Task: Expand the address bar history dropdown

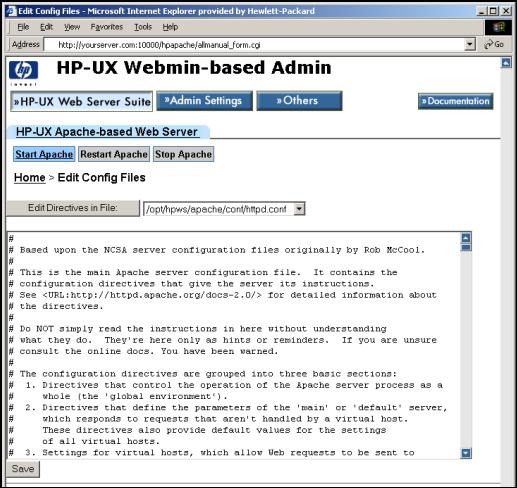Action: point(470,44)
